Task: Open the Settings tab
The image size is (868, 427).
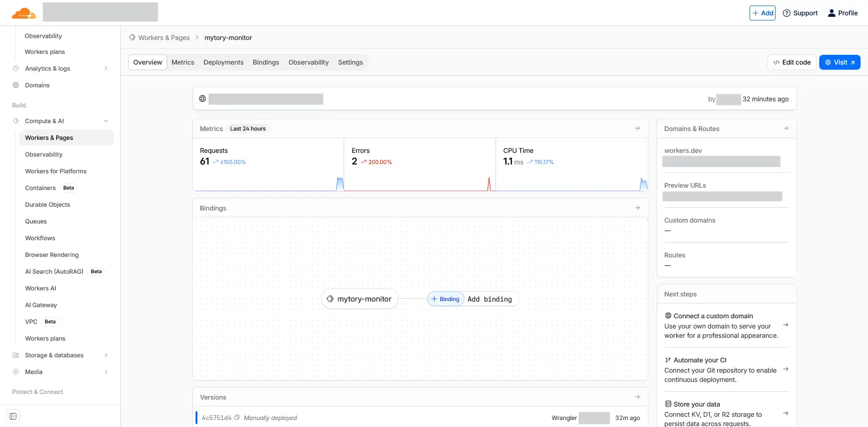Action: (350, 62)
